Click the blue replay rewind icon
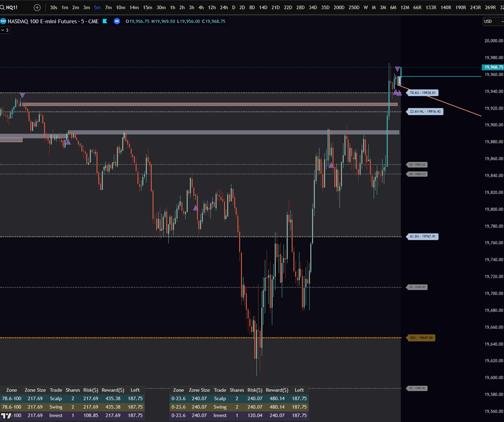This screenshot has width=504, height=422. [x=117, y=21]
